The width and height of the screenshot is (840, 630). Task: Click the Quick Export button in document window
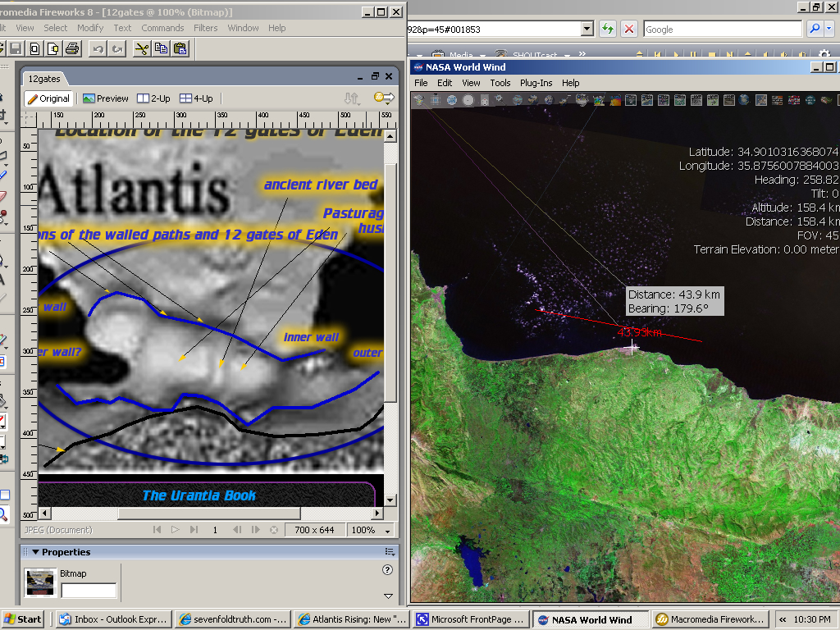pyautogui.click(x=384, y=98)
